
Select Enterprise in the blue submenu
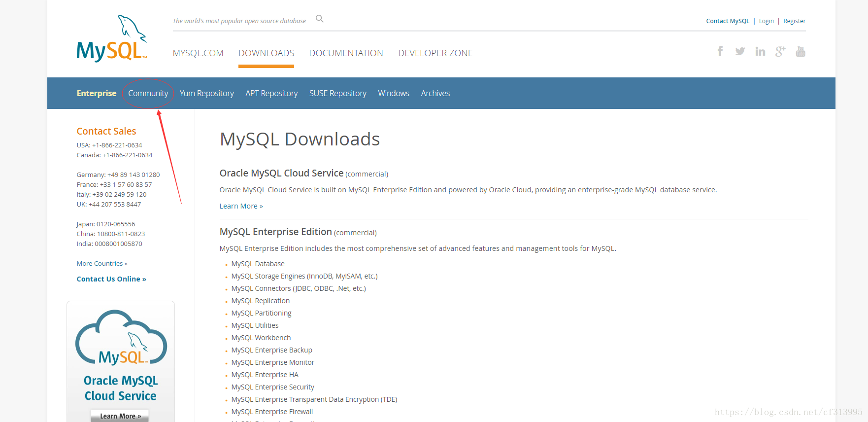click(x=97, y=93)
